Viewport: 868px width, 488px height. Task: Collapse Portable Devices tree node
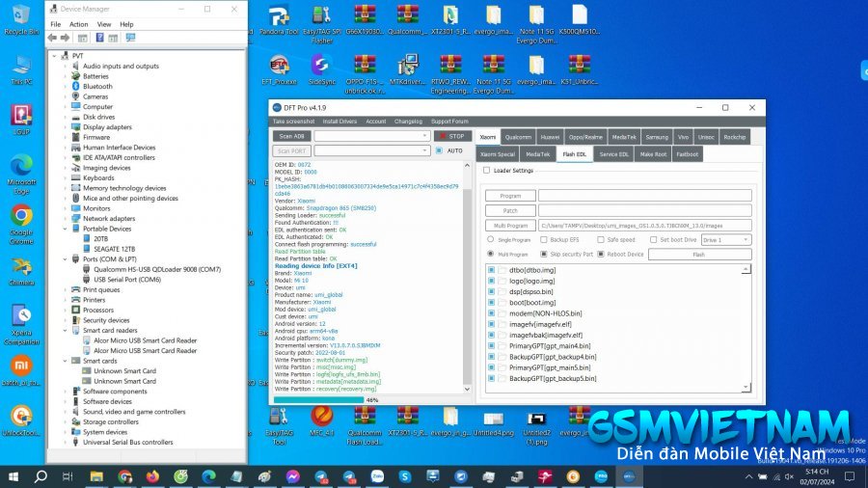coord(66,229)
